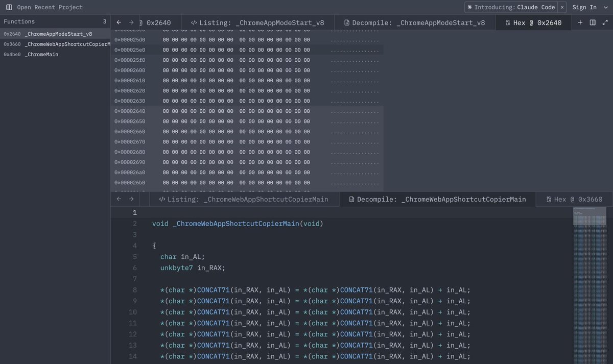Go back in upper pane
Image resolution: width=613 pixels, height=364 pixels.
(119, 22)
